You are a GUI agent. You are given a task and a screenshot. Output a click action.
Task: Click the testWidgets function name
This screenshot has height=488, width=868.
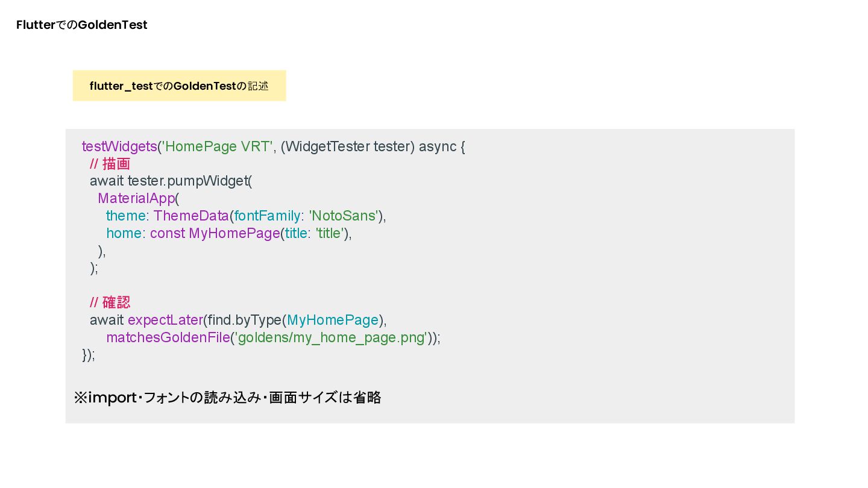point(119,146)
